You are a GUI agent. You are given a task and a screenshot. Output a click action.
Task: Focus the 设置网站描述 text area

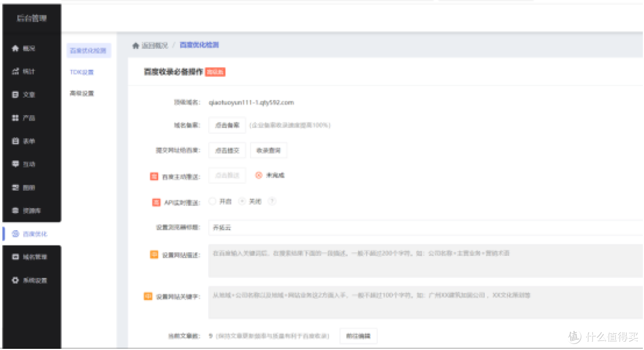coord(426,261)
